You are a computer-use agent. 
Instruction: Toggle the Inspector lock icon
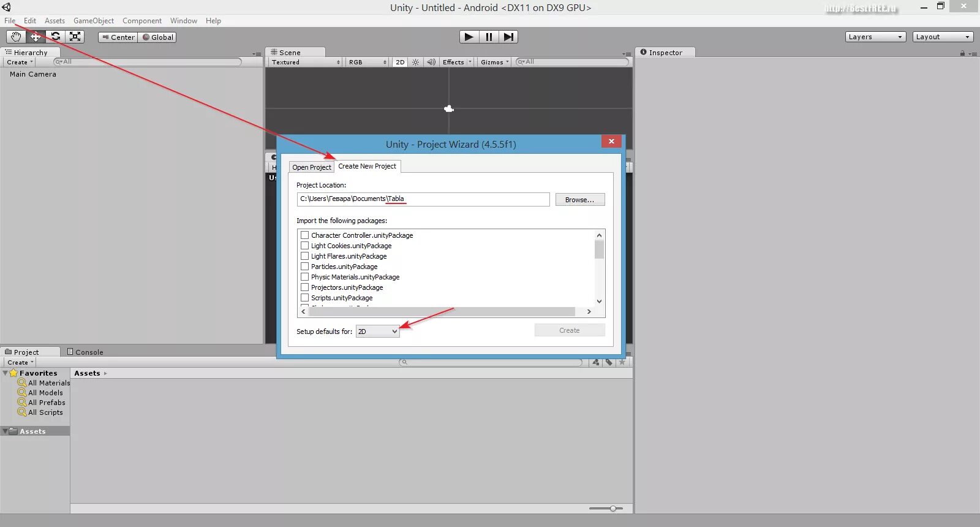click(962, 53)
